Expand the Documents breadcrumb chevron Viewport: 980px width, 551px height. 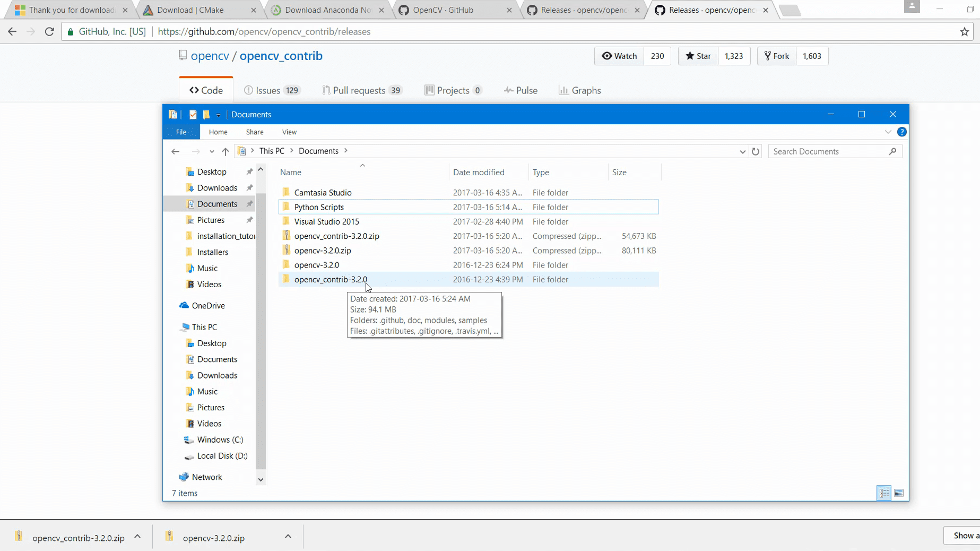(x=346, y=151)
